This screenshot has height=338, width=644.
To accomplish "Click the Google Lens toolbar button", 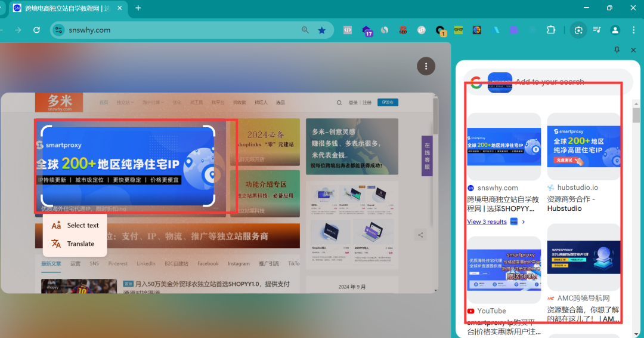I will [x=578, y=30].
